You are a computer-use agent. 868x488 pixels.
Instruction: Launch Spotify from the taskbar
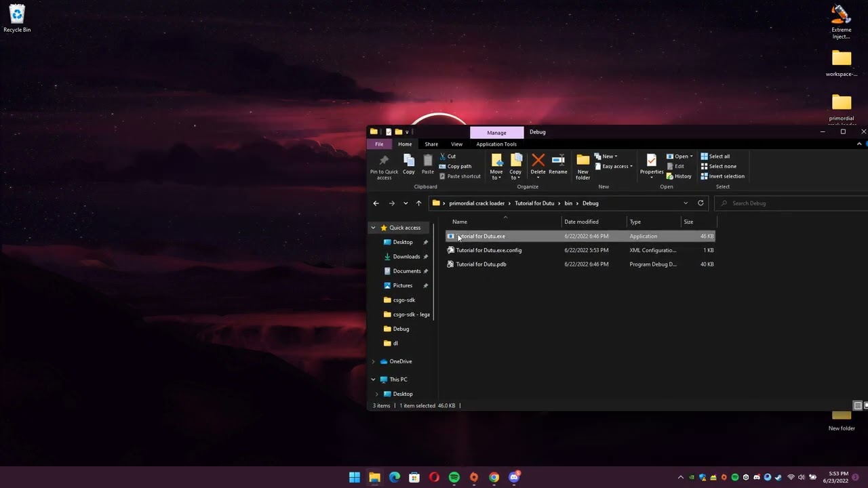point(454,477)
